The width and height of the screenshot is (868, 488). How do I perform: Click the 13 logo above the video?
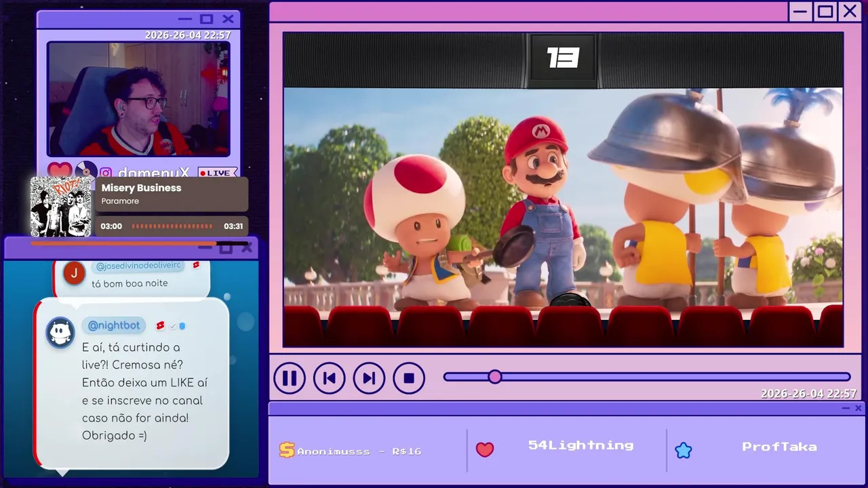563,58
